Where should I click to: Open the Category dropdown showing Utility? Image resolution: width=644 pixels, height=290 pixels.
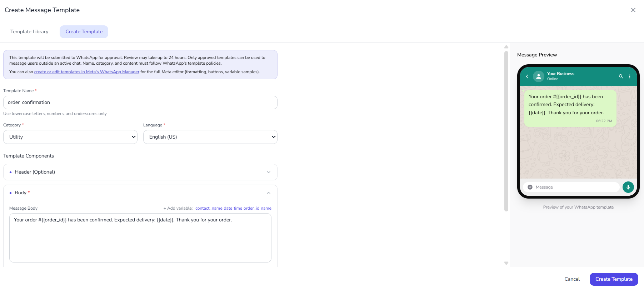coord(70,137)
